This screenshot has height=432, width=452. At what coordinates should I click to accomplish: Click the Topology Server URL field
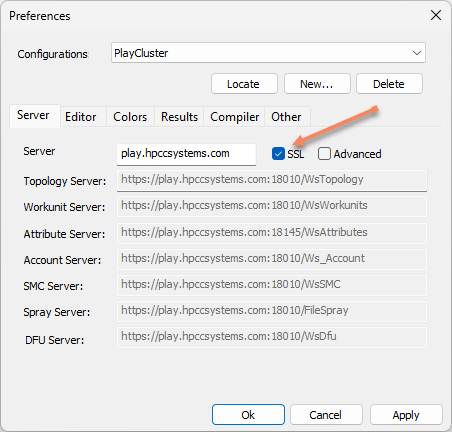pos(272,180)
